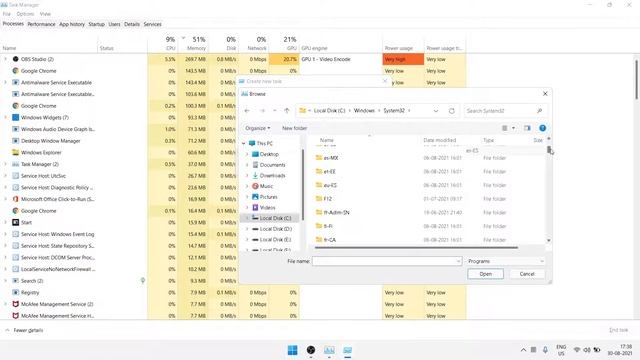This screenshot has width=640, height=360.
Task: Open the address bar history dropdown chevron
Action: coord(436,111)
